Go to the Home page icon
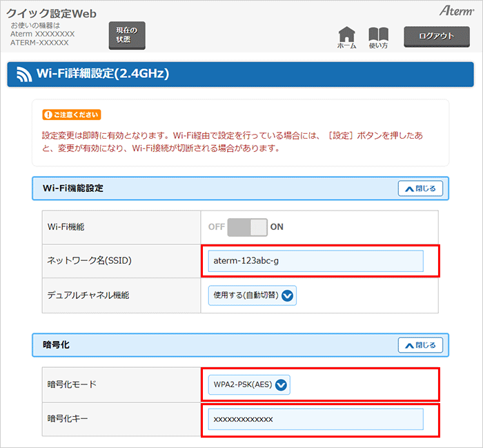The height and width of the screenshot is (448, 483). point(346,36)
